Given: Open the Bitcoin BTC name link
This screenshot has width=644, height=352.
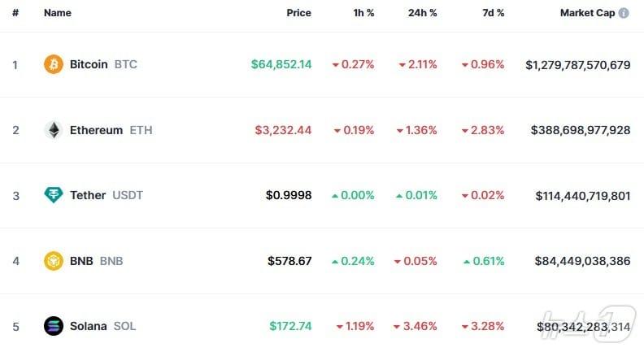Looking at the screenshot, I should pyautogui.click(x=103, y=64).
